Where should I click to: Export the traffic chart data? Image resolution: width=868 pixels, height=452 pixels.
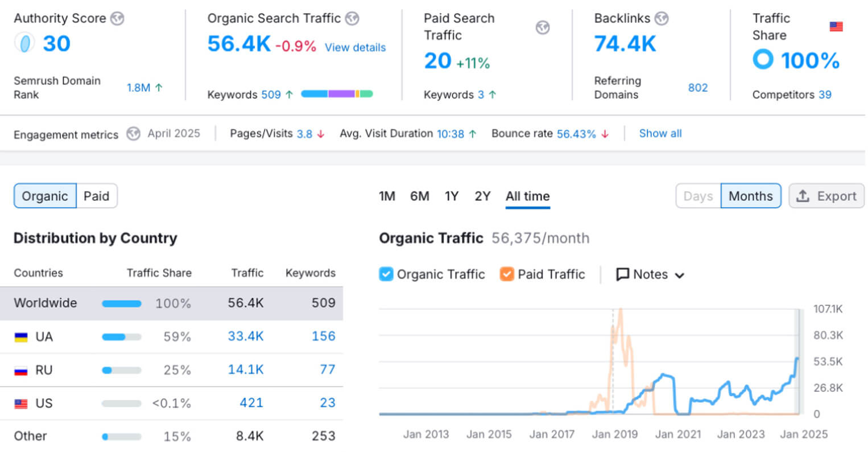point(826,196)
